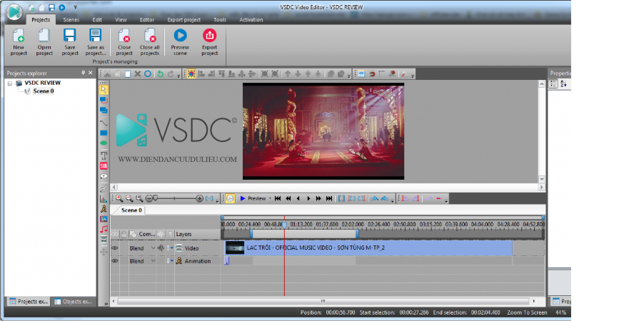
Task: Click the timeline playhead marker
Action: [284, 225]
